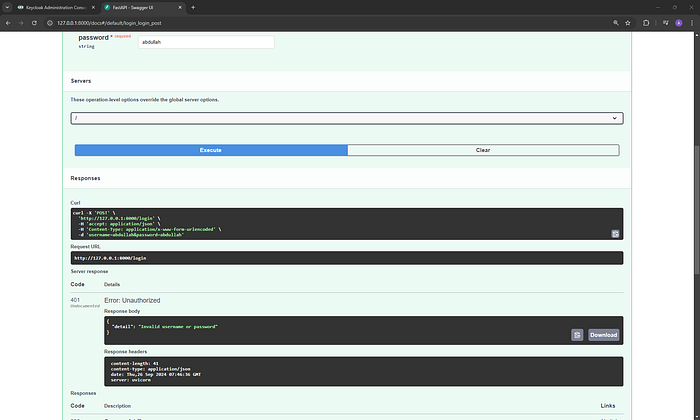The image size is (700, 420).
Task: Click the 'password' parameter label
Action: [x=93, y=37]
